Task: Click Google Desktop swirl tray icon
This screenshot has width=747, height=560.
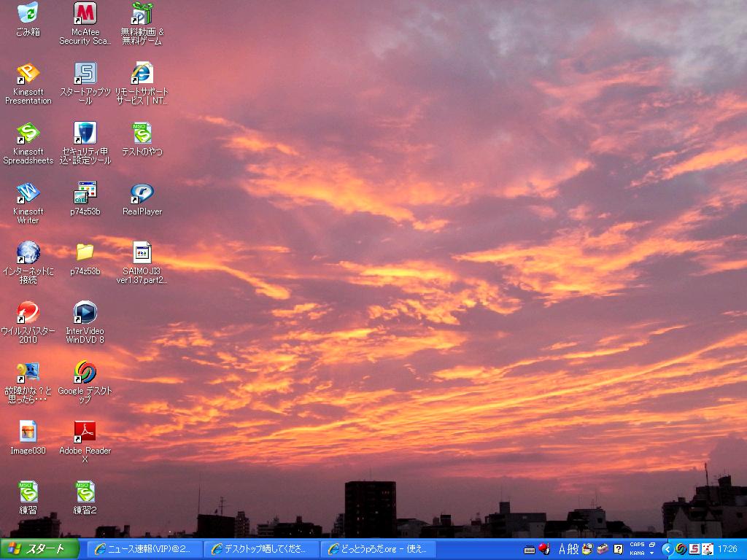Action: [x=681, y=550]
